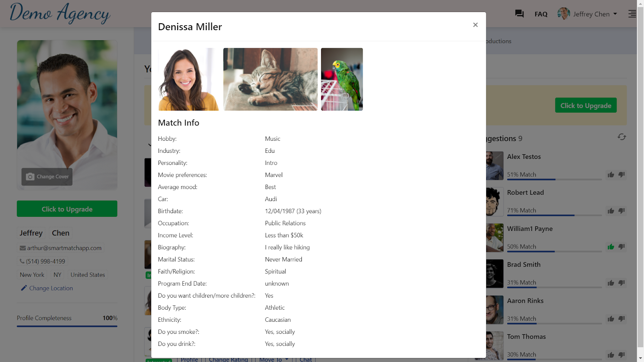This screenshot has height=362, width=644.
Task: Open the FAQ page
Action: tap(541, 14)
